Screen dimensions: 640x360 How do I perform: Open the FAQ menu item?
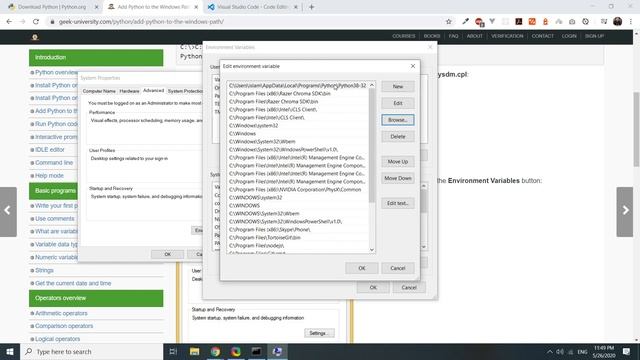453,36
